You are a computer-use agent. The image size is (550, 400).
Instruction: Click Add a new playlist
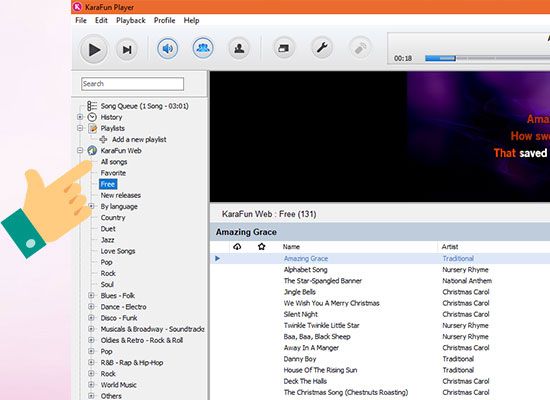tap(139, 139)
